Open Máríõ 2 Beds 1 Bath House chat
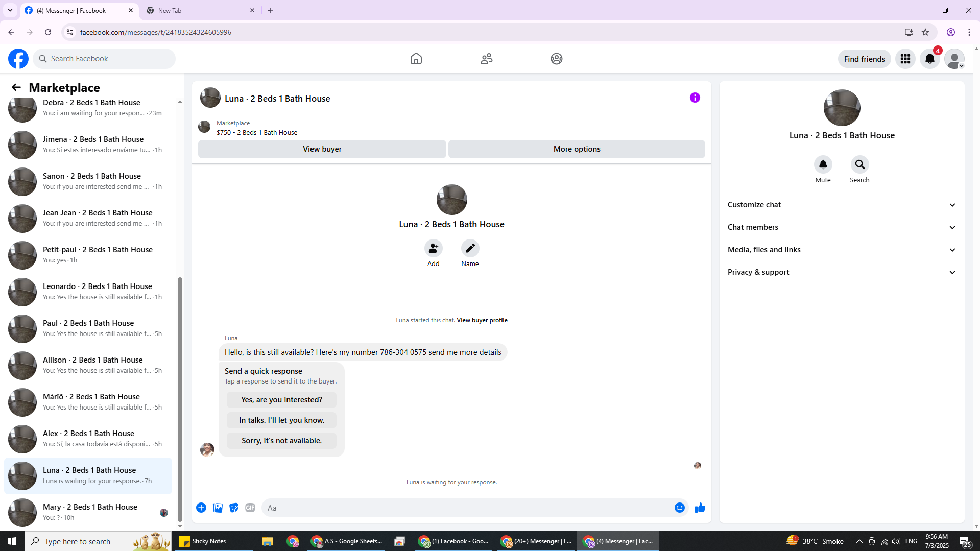The image size is (980, 551). coord(88,402)
